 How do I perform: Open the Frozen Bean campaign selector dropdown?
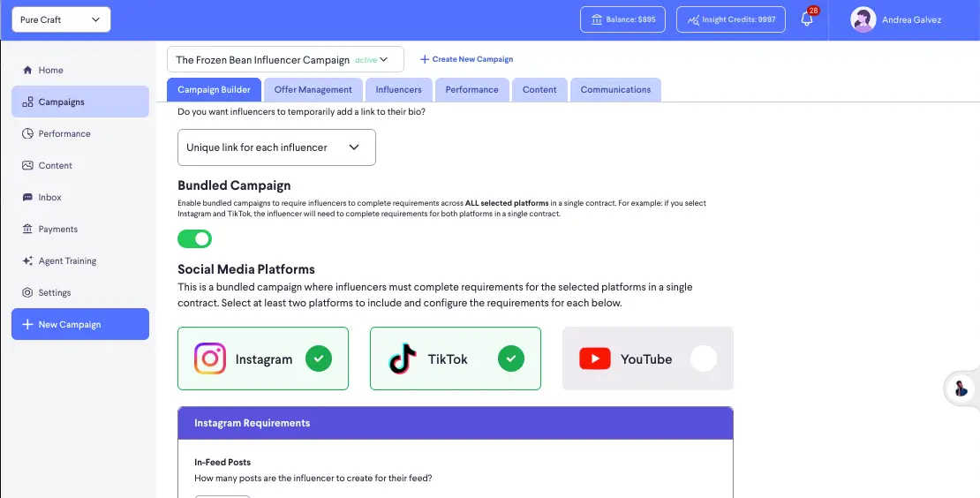click(x=286, y=60)
